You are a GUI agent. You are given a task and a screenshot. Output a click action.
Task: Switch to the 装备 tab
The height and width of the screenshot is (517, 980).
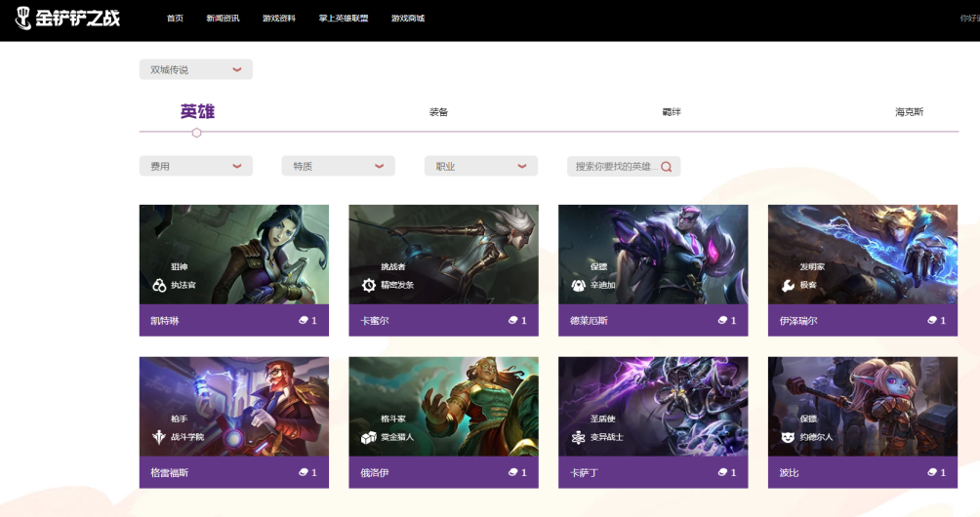(438, 112)
